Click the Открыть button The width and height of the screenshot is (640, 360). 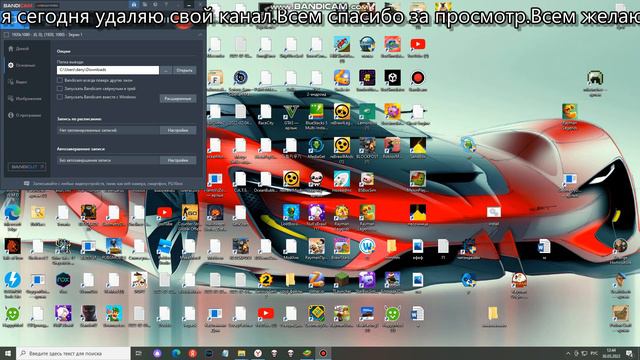pyautogui.click(x=184, y=70)
